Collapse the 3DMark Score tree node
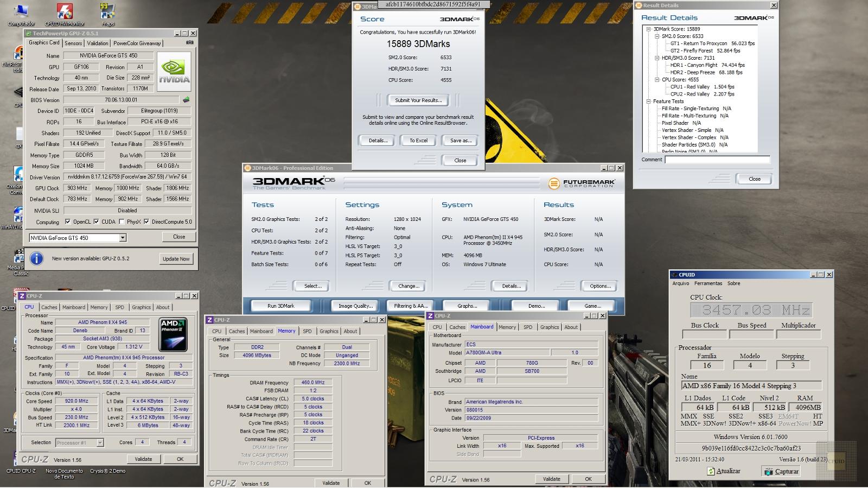 click(x=649, y=29)
